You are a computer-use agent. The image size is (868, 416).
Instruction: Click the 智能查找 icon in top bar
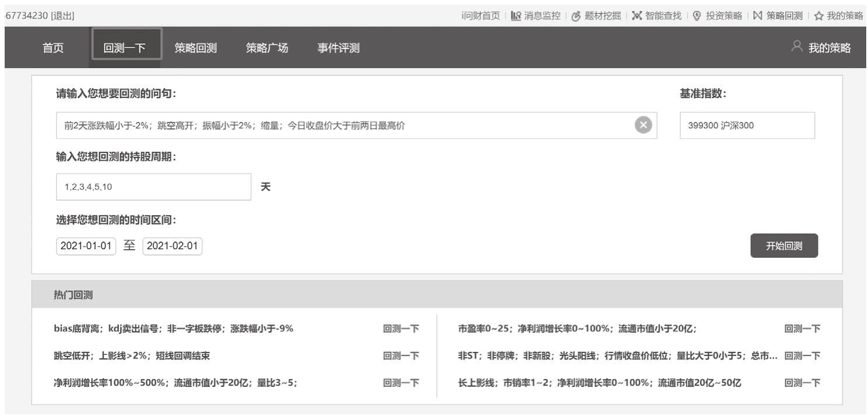[x=637, y=16]
